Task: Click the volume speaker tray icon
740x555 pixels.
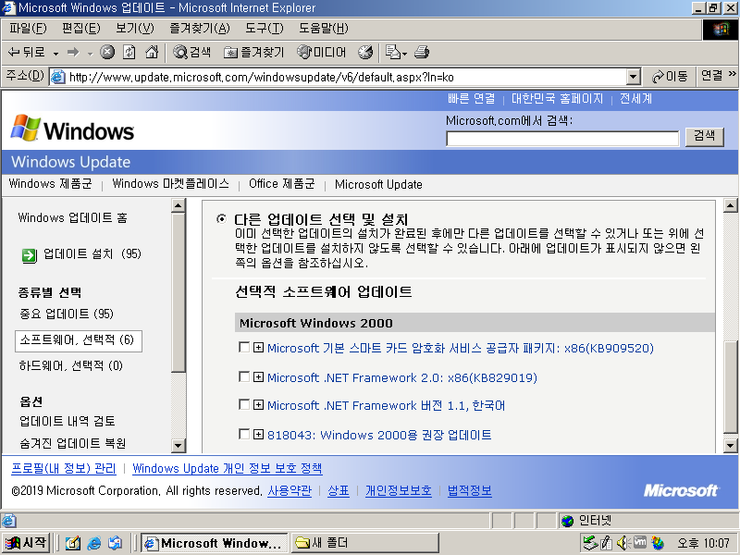Action: point(623,543)
